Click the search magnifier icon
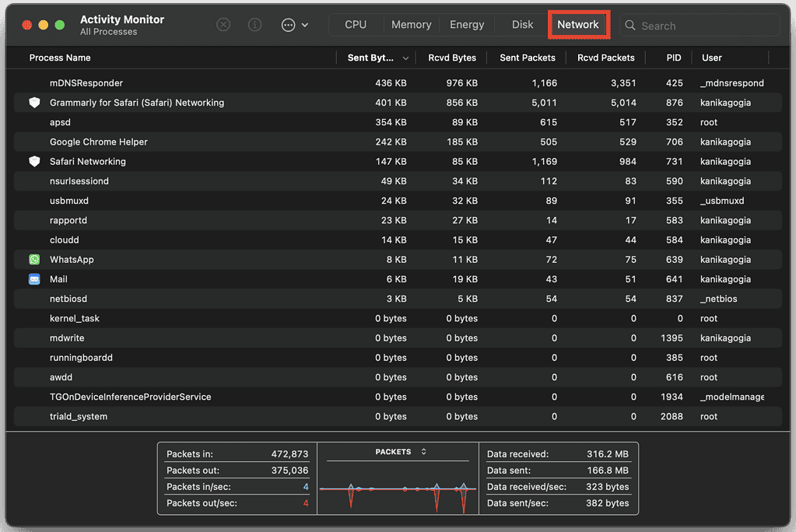 [x=630, y=26]
